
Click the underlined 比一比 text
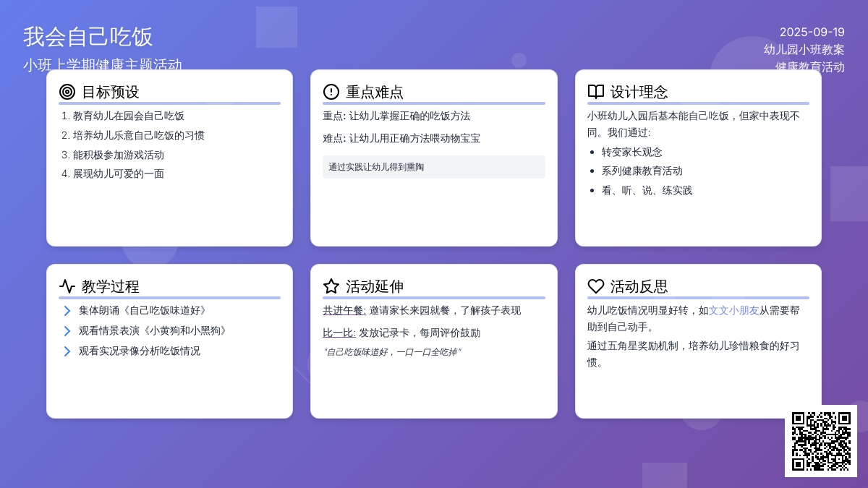[x=339, y=333]
